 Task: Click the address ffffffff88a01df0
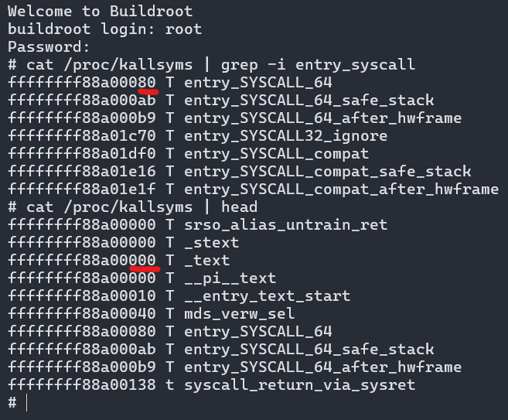point(82,154)
